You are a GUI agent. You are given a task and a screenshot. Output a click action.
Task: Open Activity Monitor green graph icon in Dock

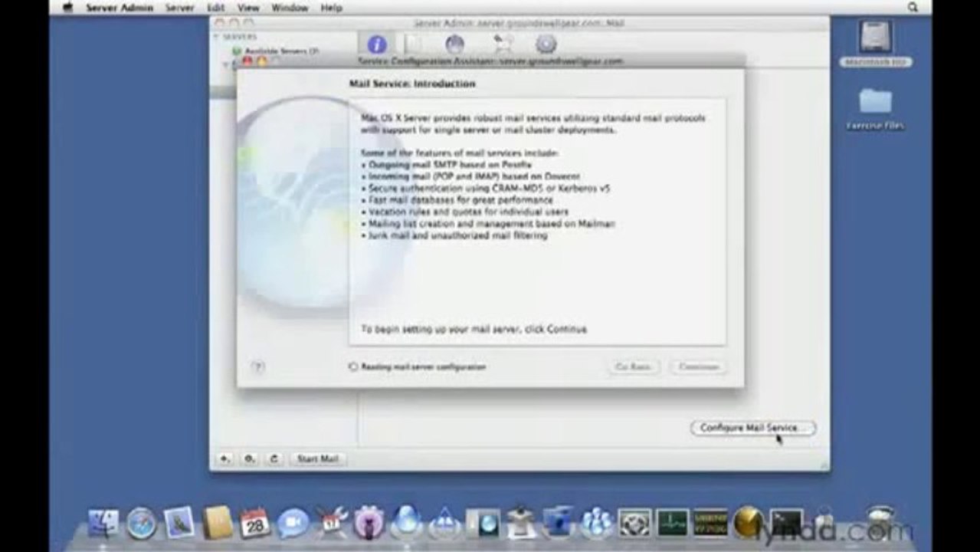(x=672, y=523)
